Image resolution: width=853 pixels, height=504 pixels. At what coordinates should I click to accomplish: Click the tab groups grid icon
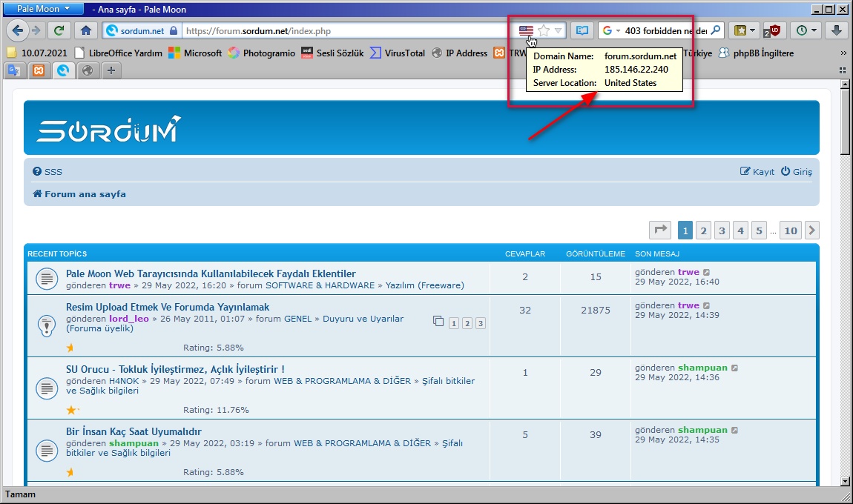pos(843,70)
